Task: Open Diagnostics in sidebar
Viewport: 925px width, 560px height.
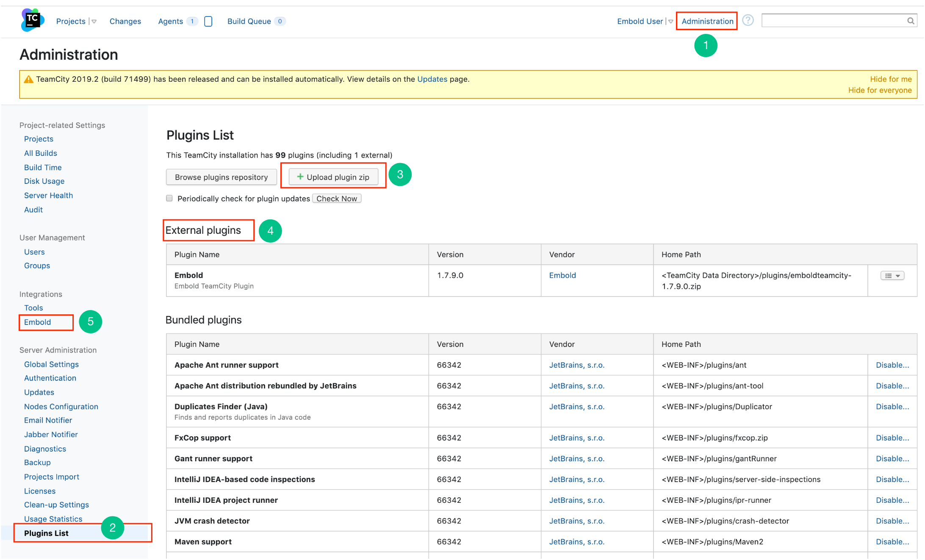Action: [x=45, y=449]
